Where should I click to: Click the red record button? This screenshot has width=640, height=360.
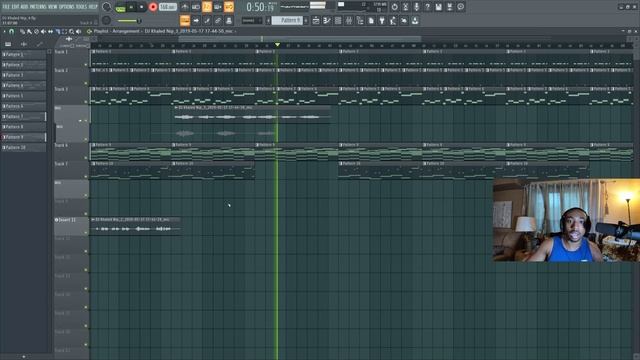(153, 7)
